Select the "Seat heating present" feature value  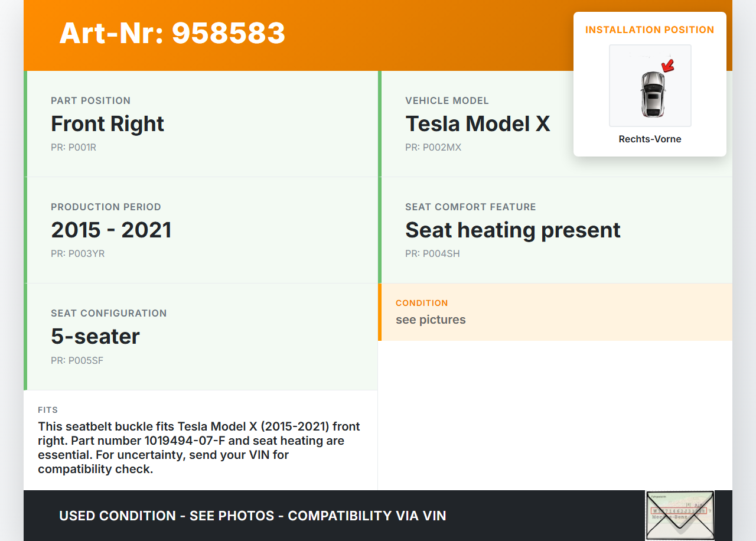(x=513, y=230)
